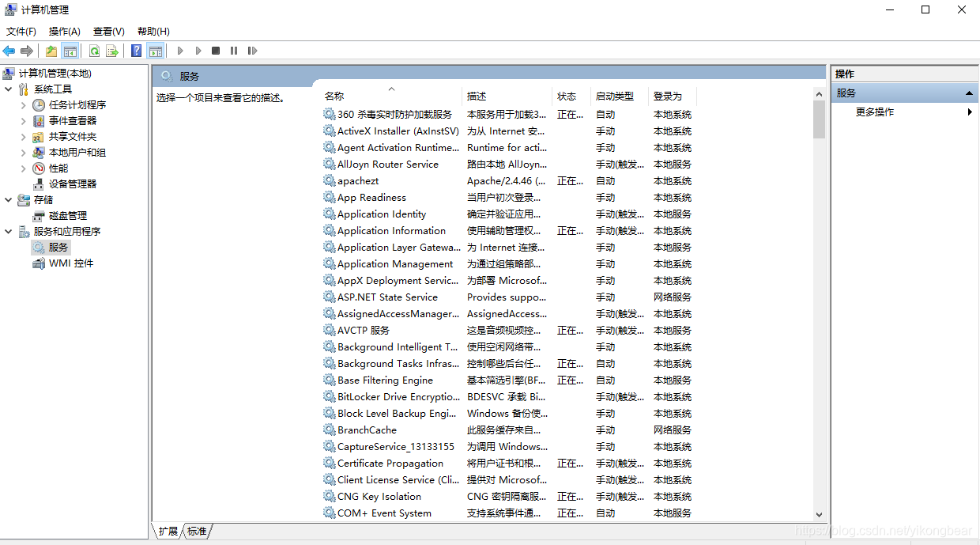The image size is (980, 545).
Task: Select 计算机管理(本地) root node
Action: (x=55, y=74)
